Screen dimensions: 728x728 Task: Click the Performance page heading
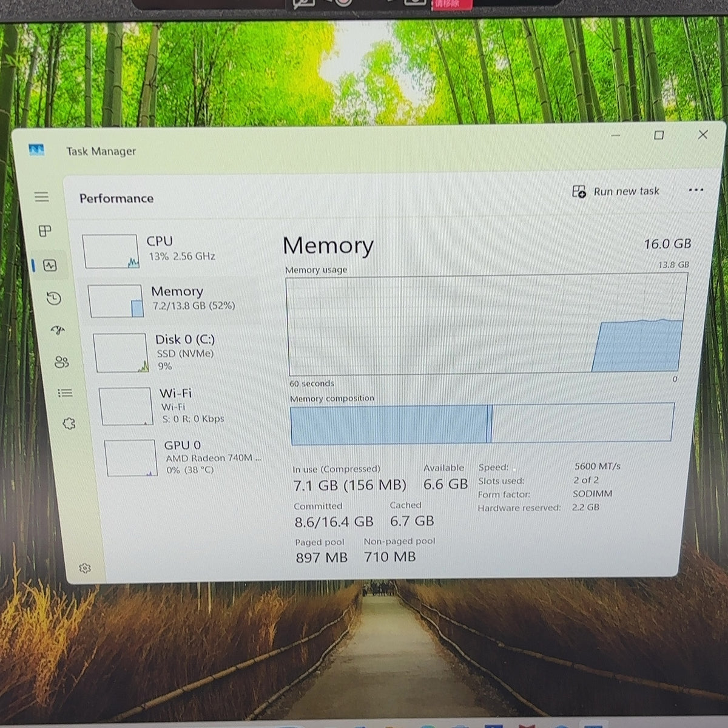point(116,198)
